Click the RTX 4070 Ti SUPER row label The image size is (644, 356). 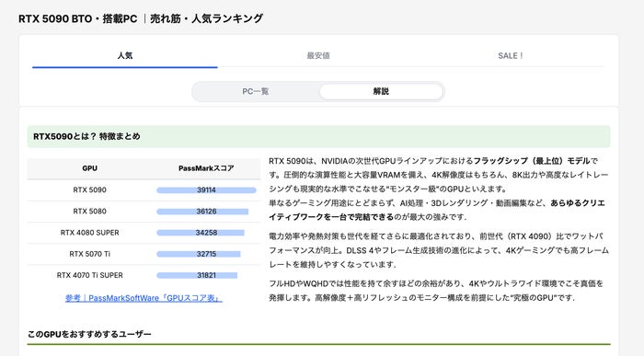click(x=89, y=276)
